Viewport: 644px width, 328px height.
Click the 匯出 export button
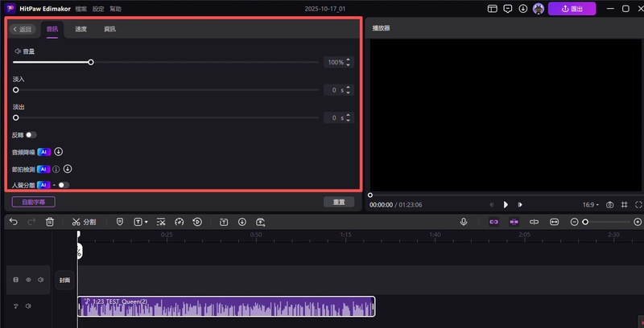(x=572, y=9)
